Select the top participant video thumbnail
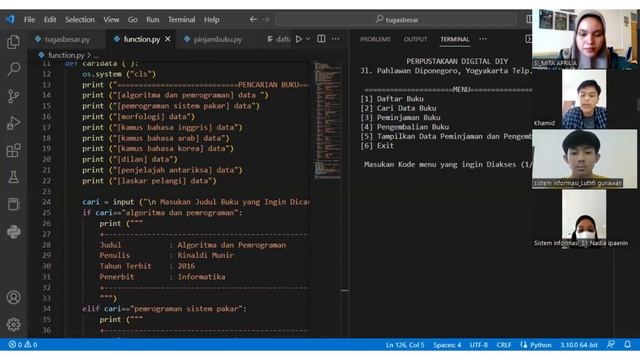Viewport: 640px width, 360px height. pyautogui.click(x=584, y=39)
